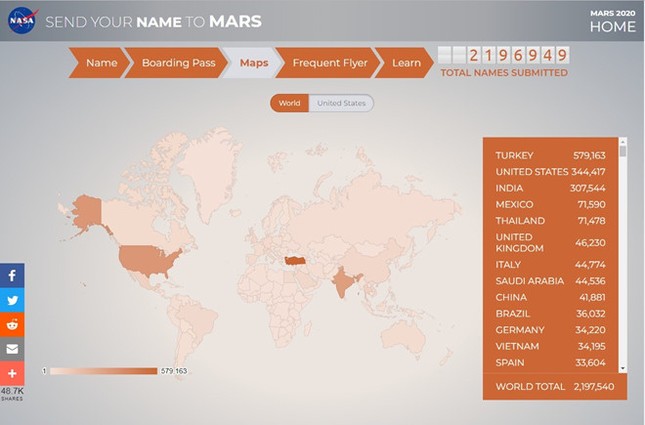The width and height of the screenshot is (645, 425).
Task: Click the continental United States on the map
Action: [148, 261]
